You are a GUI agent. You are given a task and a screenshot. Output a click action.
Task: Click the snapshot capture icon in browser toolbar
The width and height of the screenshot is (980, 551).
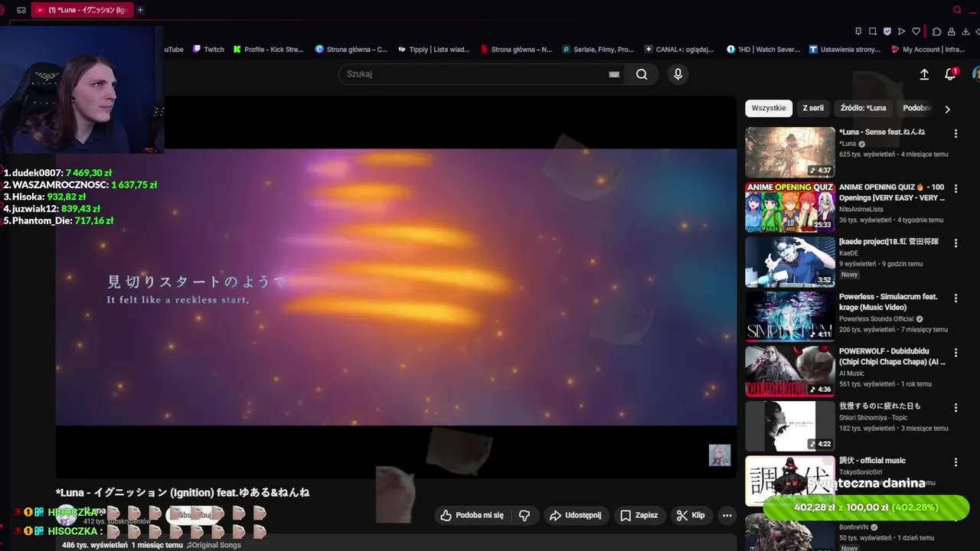[873, 31]
